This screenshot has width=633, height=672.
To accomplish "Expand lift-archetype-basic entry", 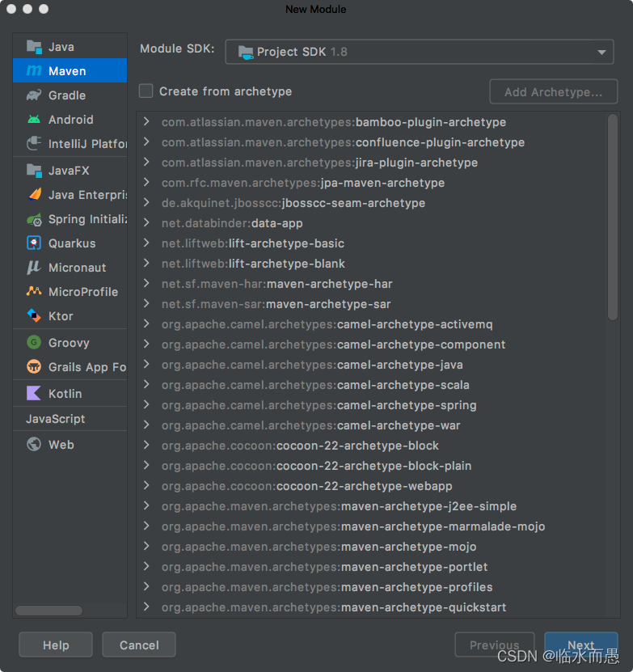I will pyautogui.click(x=147, y=243).
